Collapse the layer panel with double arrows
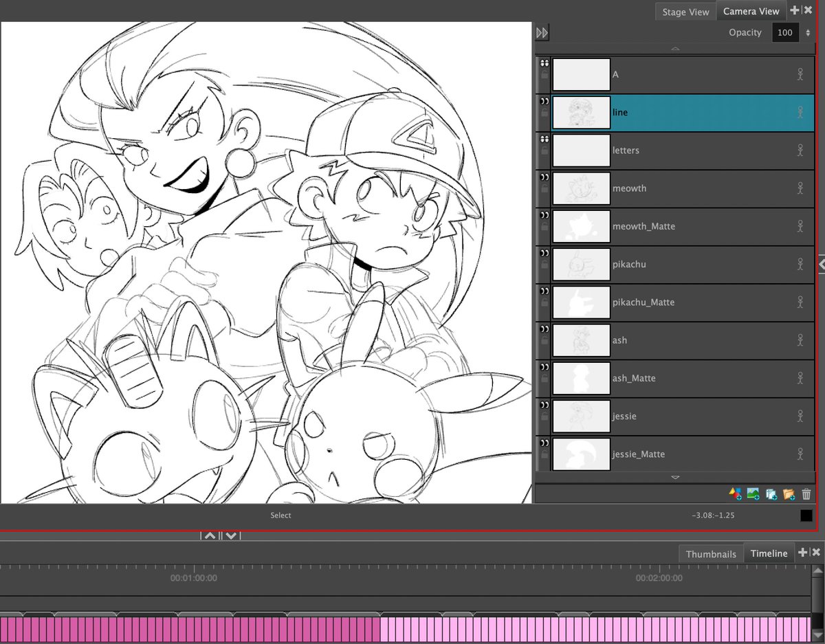The width and height of the screenshot is (825, 644). tap(542, 32)
